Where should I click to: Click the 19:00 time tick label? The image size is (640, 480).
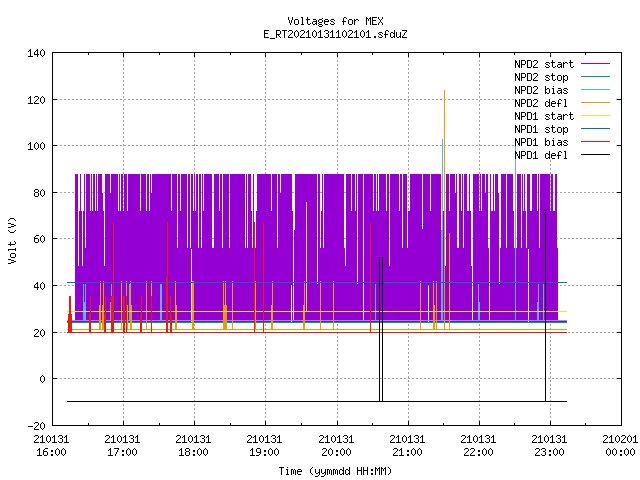tap(264, 452)
